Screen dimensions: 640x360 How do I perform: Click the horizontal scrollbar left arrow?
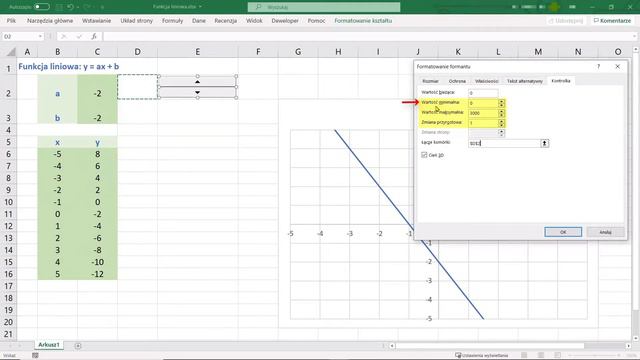(x=392, y=346)
